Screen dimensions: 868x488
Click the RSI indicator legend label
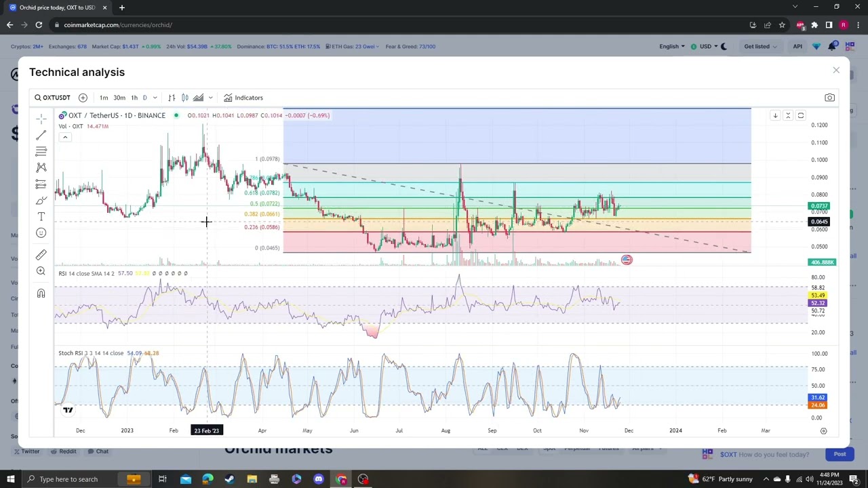click(86, 273)
